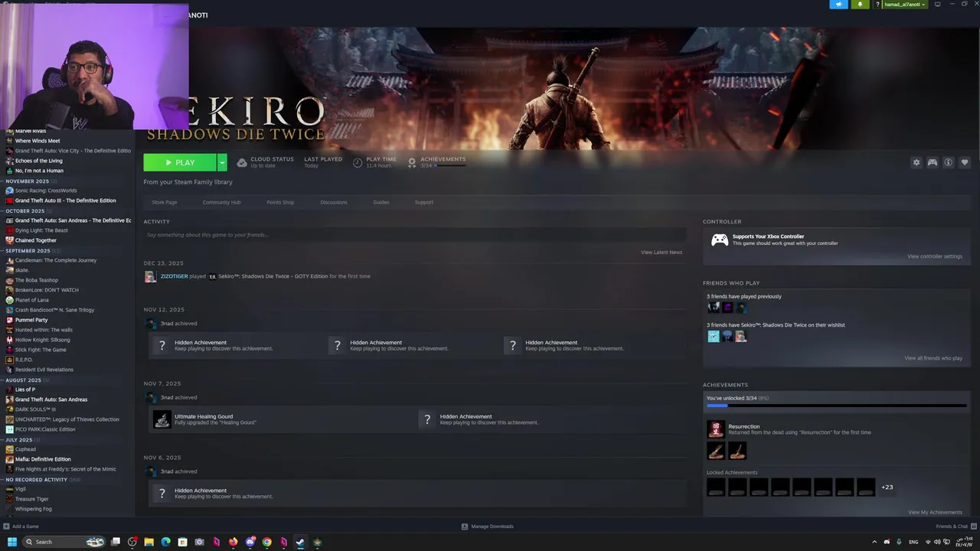The height and width of the screenshot is (551, 980).
Task: Select Dying Light: The Beast in library
Action: click(x=41, y=230)
